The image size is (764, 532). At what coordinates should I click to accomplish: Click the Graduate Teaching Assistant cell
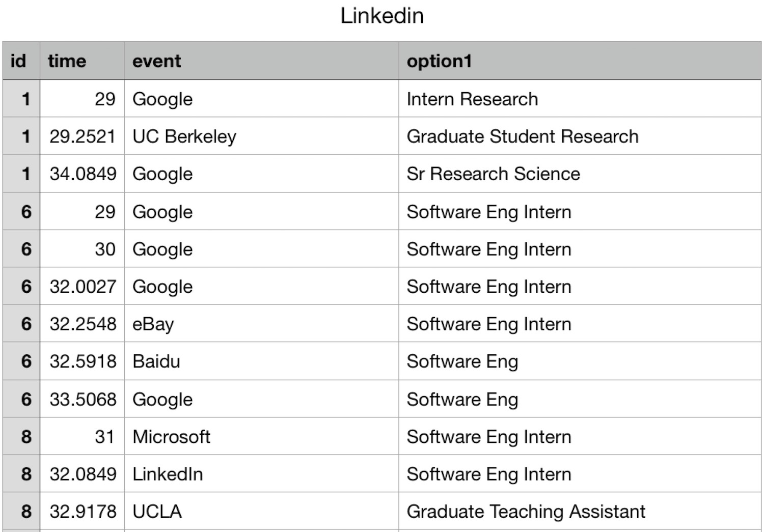(526, 511)
